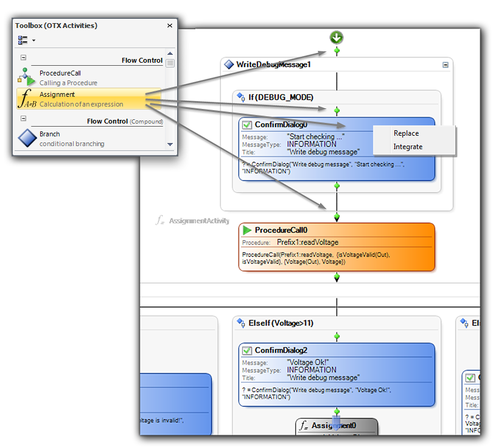Click the Branch diamond icon in the Toolbox
The height and width of the screenshot is (448, 493).
click(27, 138)
